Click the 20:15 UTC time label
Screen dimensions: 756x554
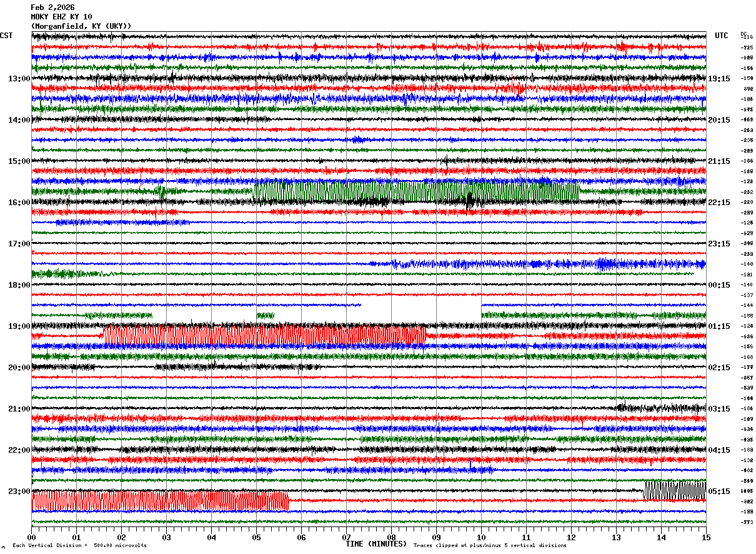719,120
